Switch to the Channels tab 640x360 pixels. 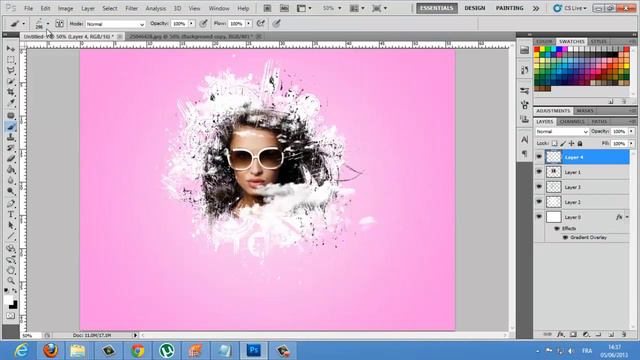tap(571, 122)
